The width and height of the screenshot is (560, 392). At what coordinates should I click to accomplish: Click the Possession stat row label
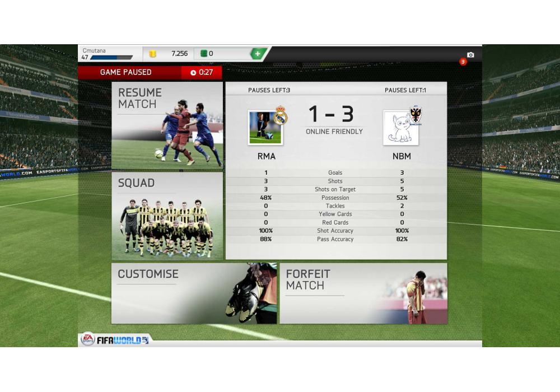point(335,198)
